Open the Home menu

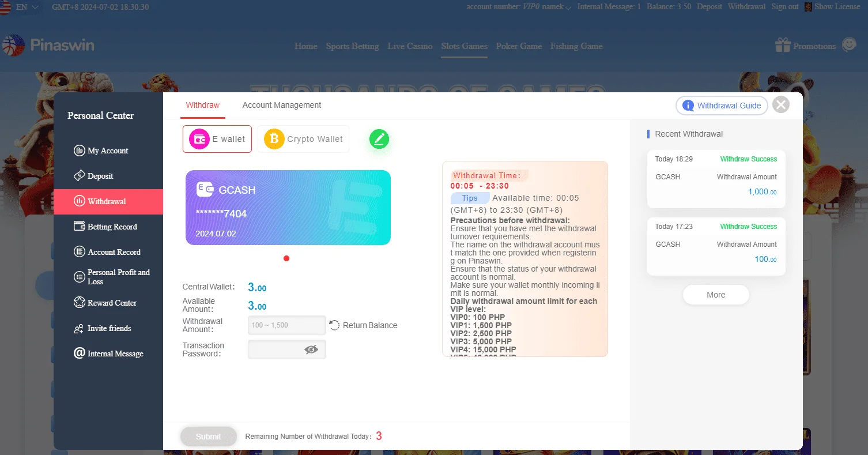coord(306,46)
